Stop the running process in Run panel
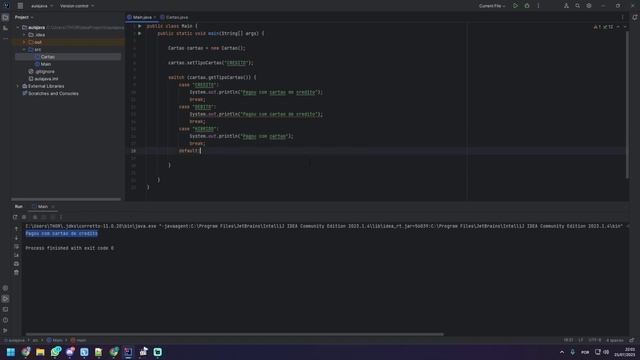Image resolution: width=640 pixels, height=360 pixels. [x=24, y=217]
